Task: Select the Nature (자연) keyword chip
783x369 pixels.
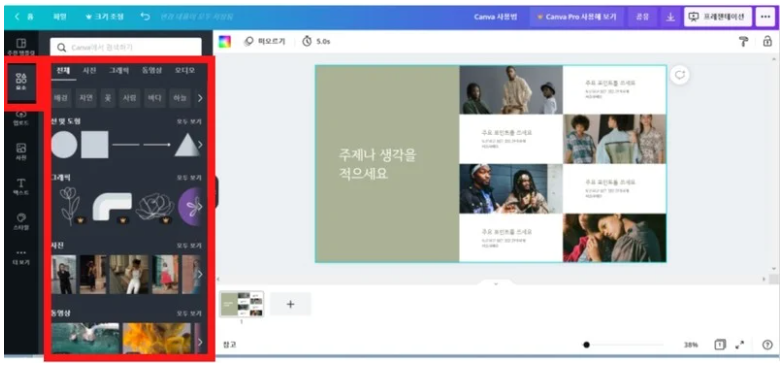Action: 86,98
